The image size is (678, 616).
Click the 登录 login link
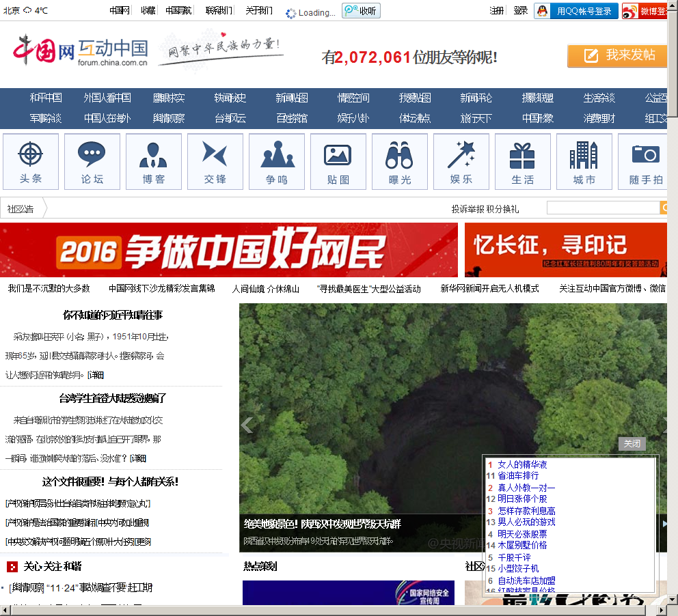click(x=521, y=10)
